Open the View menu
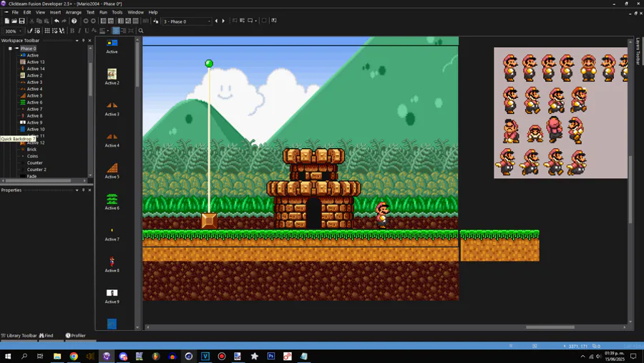This screenshot has height=363, width=644. point(40,12)
